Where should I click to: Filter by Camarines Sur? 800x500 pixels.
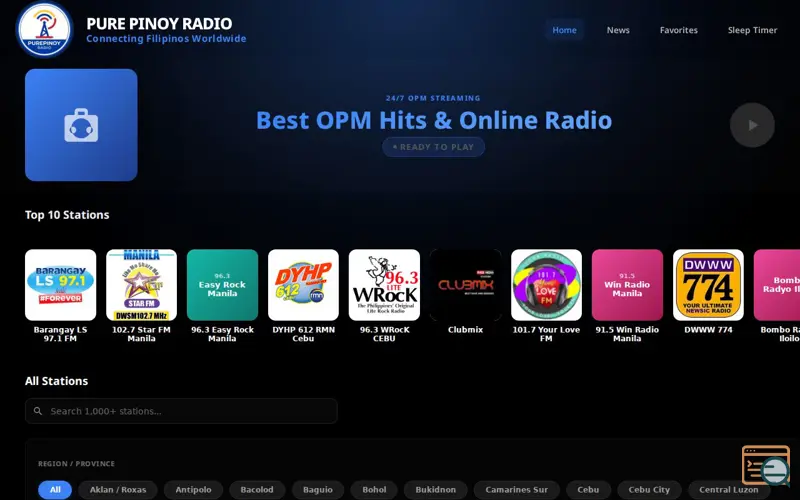[516, 490]
